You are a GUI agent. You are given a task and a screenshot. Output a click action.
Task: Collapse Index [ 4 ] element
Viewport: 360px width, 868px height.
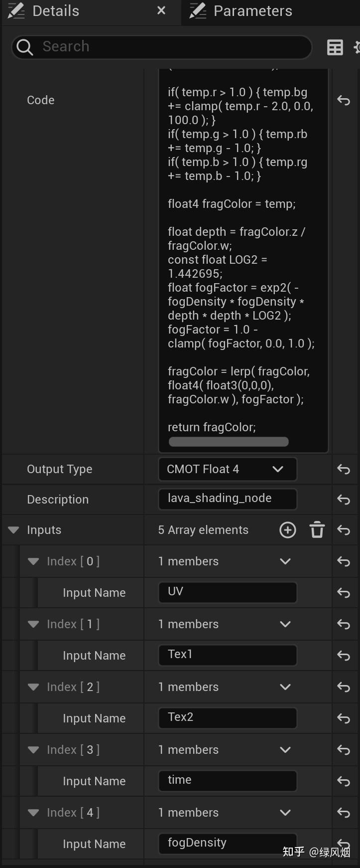point(33,813)
